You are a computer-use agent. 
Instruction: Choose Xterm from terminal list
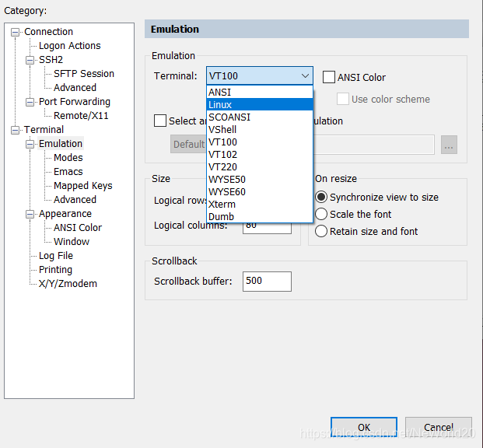(260, 205)
